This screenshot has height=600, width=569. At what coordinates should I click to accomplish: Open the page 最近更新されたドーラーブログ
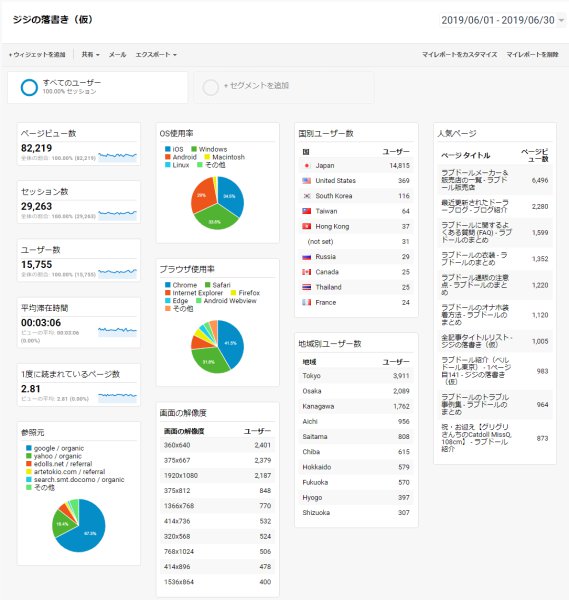[x=475, y=206]
